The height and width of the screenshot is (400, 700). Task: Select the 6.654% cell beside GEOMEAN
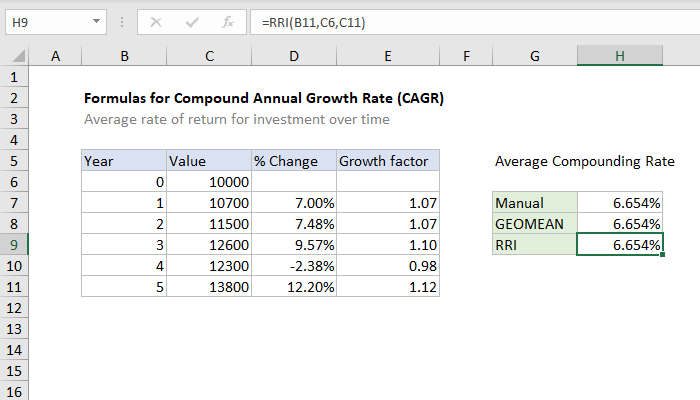[x=620, y=224]
